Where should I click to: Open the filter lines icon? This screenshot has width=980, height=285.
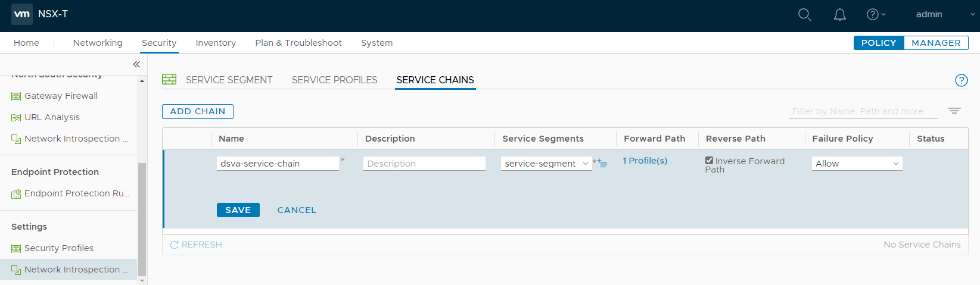[x=954, y=111]
